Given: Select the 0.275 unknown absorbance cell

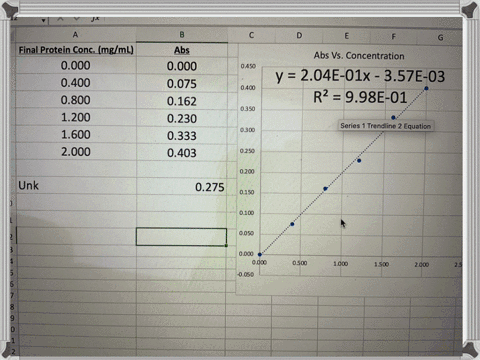Looking at the screenshot, I should coord(182,187).
